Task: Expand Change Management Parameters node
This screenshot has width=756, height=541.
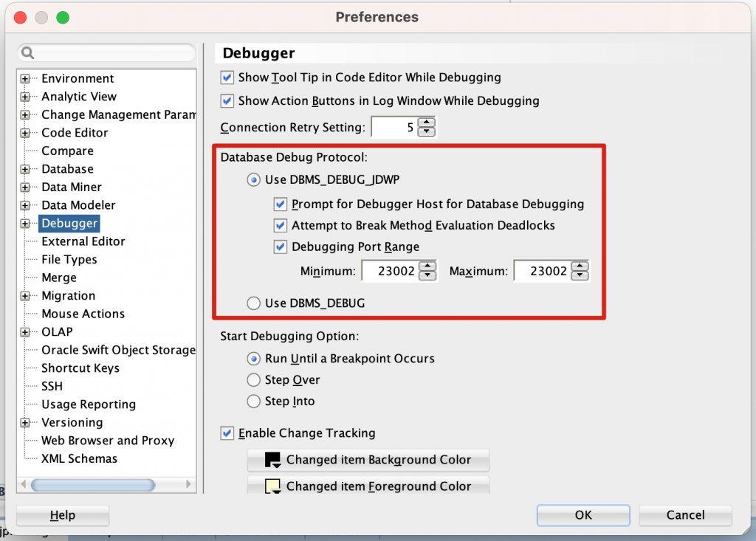Action: [25, 114]
